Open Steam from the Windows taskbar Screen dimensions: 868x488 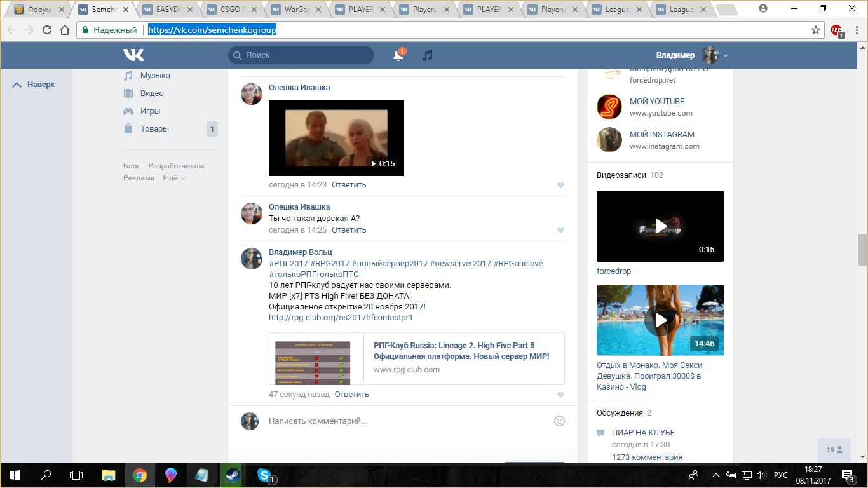pos(229,475)
